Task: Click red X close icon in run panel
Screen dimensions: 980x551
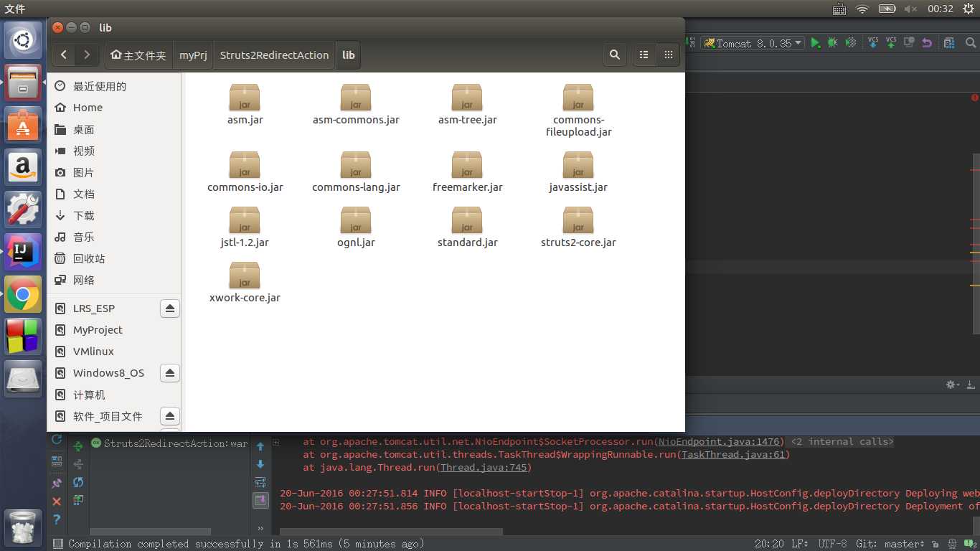Action: tap(57, 501)
